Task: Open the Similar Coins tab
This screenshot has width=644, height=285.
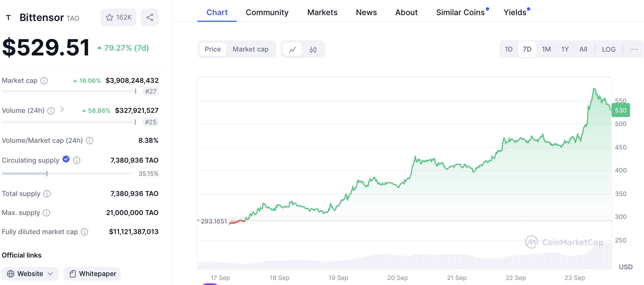Action: [460, 12]
